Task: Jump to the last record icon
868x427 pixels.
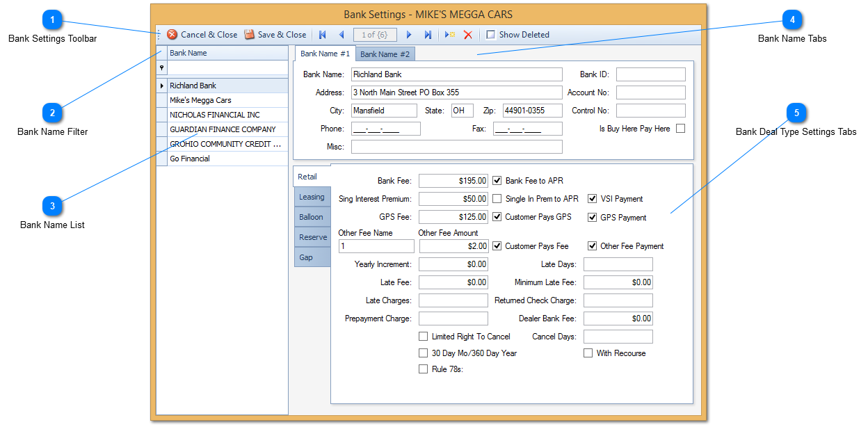Action: 428,35
